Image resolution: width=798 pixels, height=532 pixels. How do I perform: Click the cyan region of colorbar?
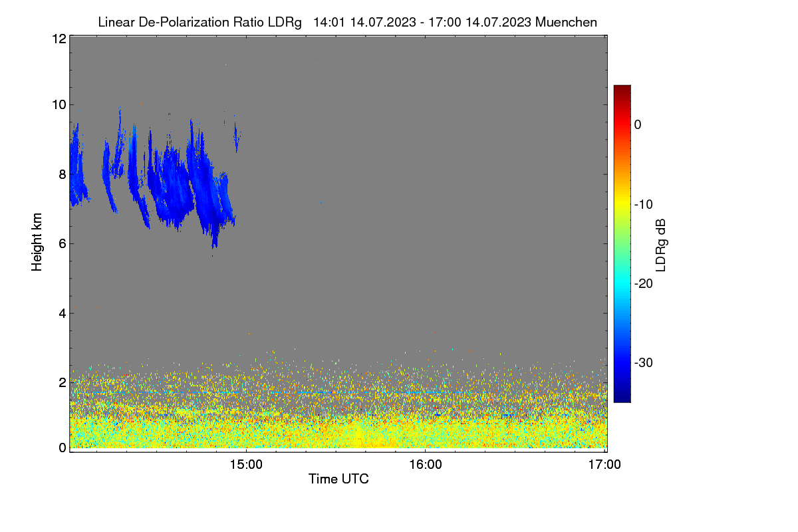click(x=622, y=287)
